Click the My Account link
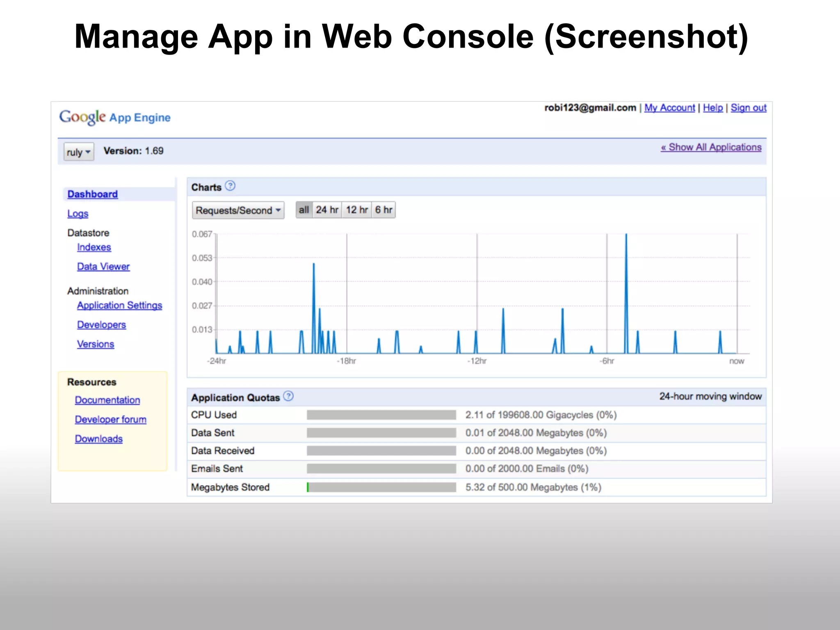 (x=669, y=108)
